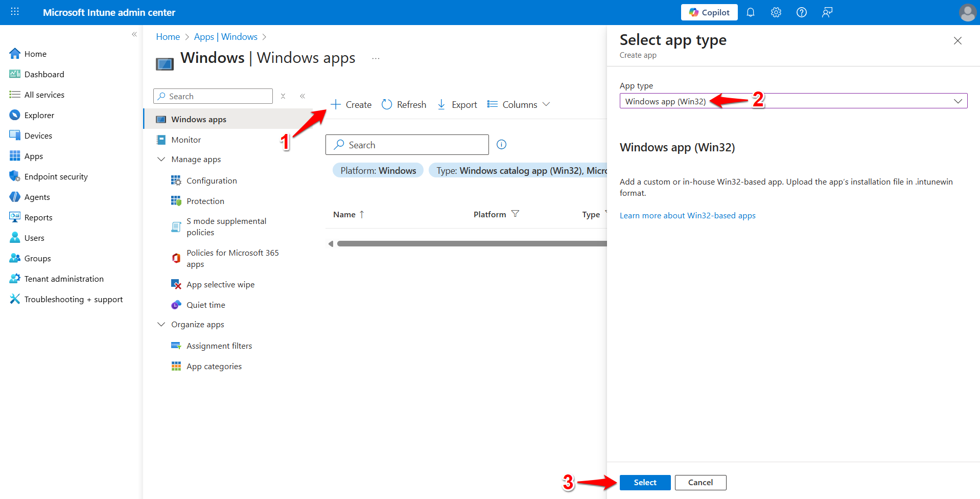Collapse the Manage apps section
The image size is (980, 499).
pyautogui.click(x=161, y=160)
